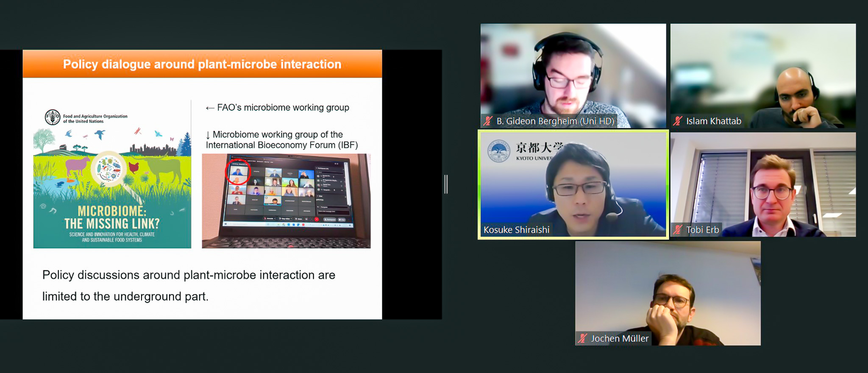Click Jochen Müller's muted microphone icon
Viewport: 868px width, 373px height.
pyautogui.click(x=583, y=338)
